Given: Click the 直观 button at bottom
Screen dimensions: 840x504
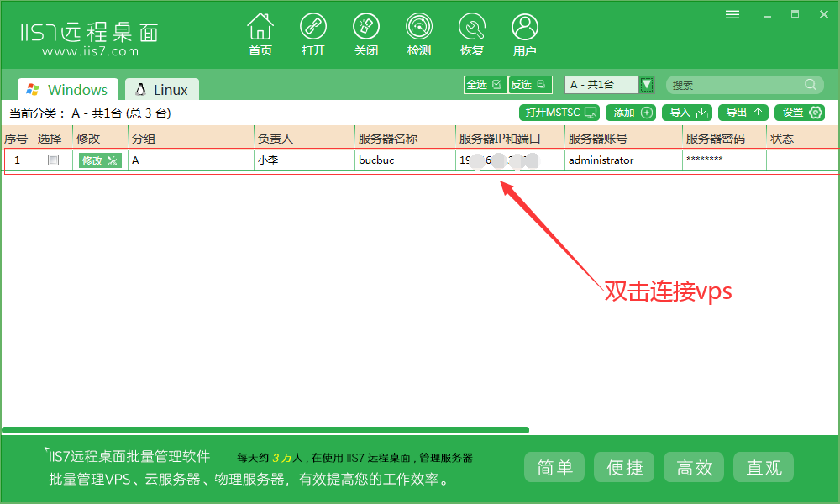Looking at the screenshot, I should pyautogui.click(x=764, y=467).
